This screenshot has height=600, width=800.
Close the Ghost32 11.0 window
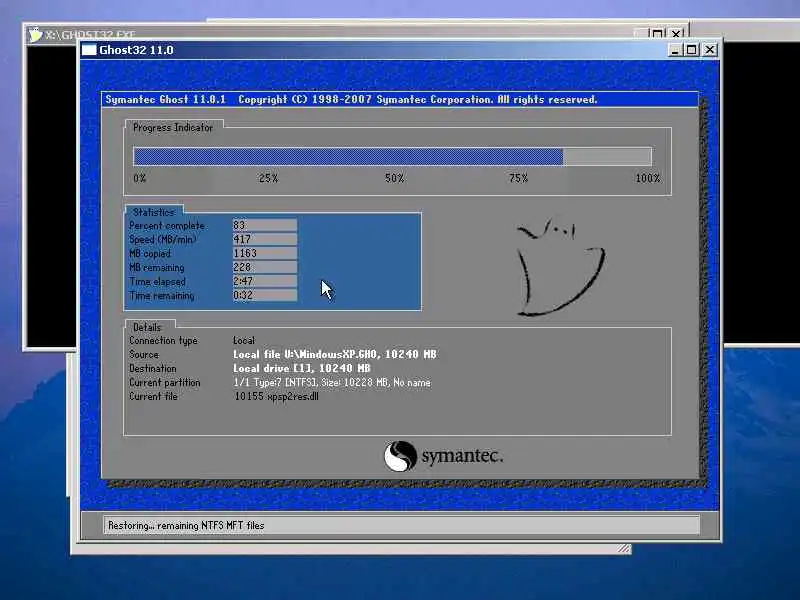(710, 49)
